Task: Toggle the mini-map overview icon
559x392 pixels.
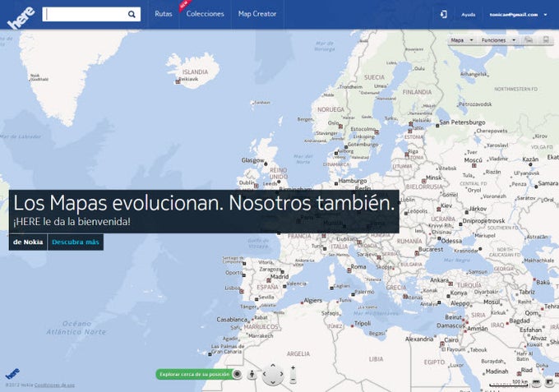Action: [x=549, y=383]
